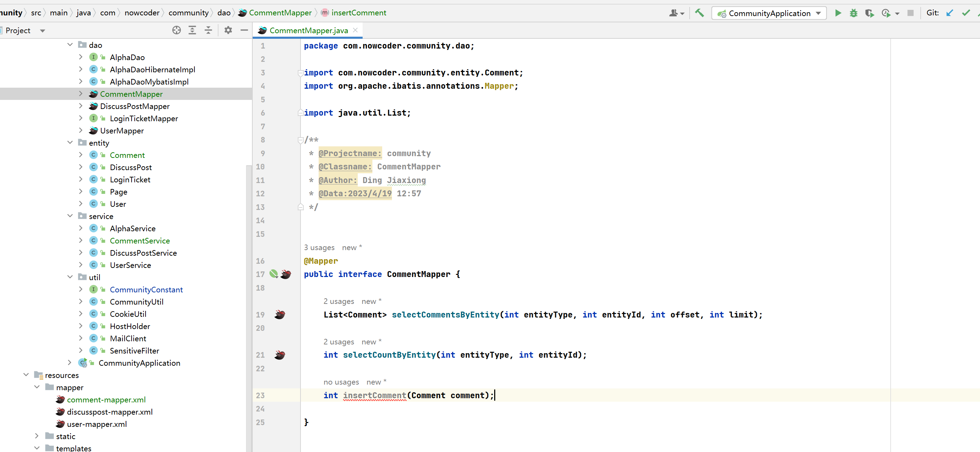Expand the service directory node
Viewport: 980px width, 452px height.
point(70,216)
